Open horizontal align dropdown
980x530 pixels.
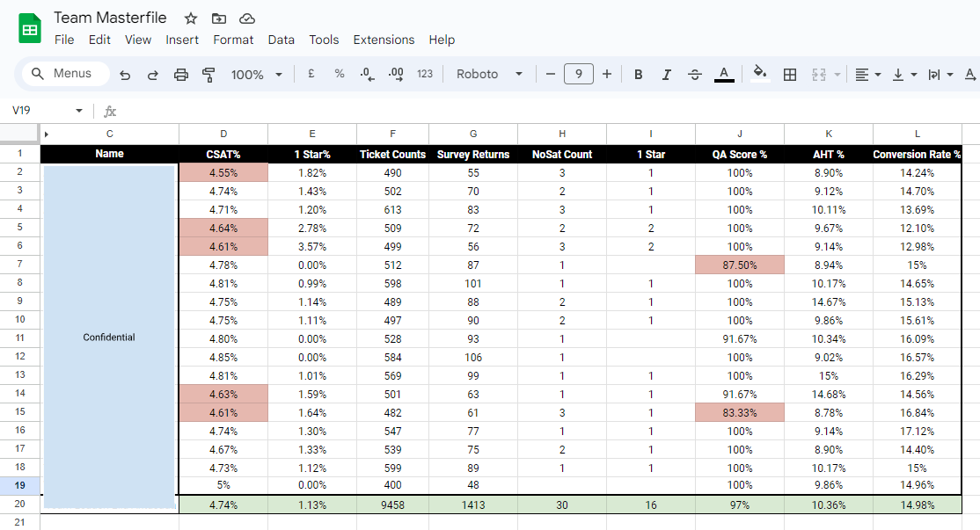tap(868, 75)
